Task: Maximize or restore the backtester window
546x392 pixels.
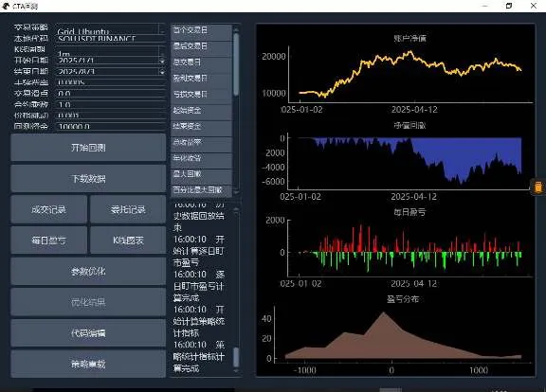Action: click(x=509, y=6)
